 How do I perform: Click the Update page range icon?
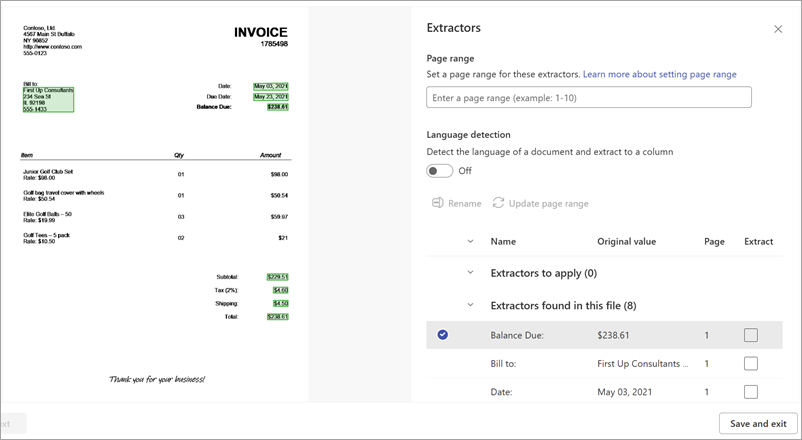coord(498,203)
